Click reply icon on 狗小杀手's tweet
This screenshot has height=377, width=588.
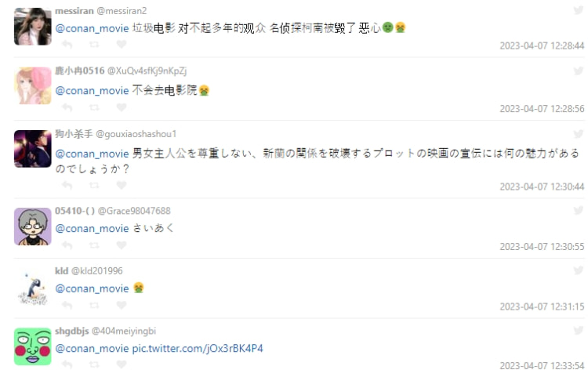click(67, 186)
